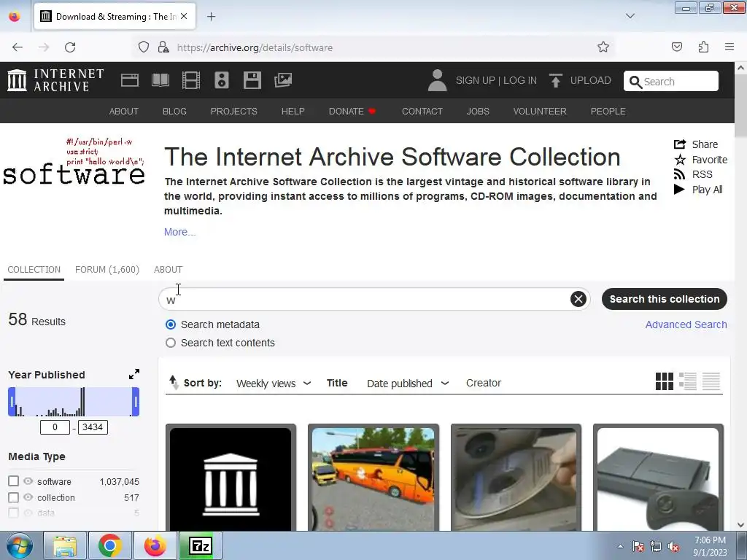Image resolution: width=747 pixels, height=560 pixels.
Task: Sort results by Title
Action: click(337, 383)
